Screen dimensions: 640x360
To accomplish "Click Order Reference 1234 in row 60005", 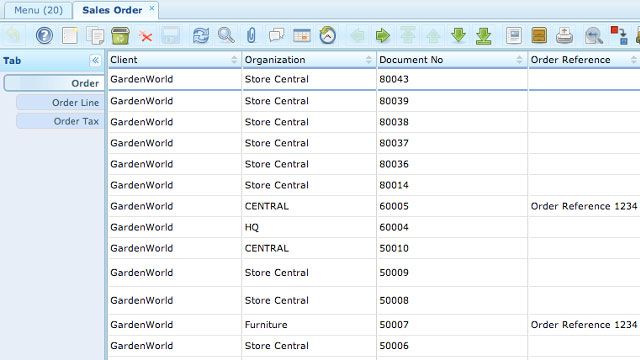I will click(584, 206).
